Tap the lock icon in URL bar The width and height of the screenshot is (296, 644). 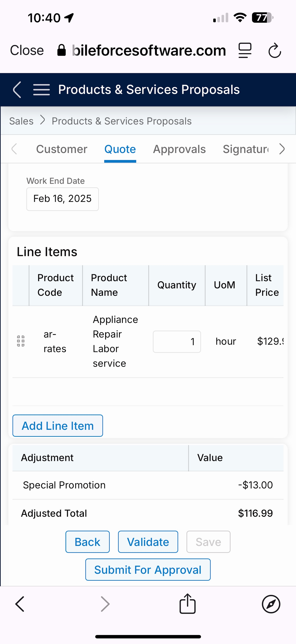coord(61,50)
